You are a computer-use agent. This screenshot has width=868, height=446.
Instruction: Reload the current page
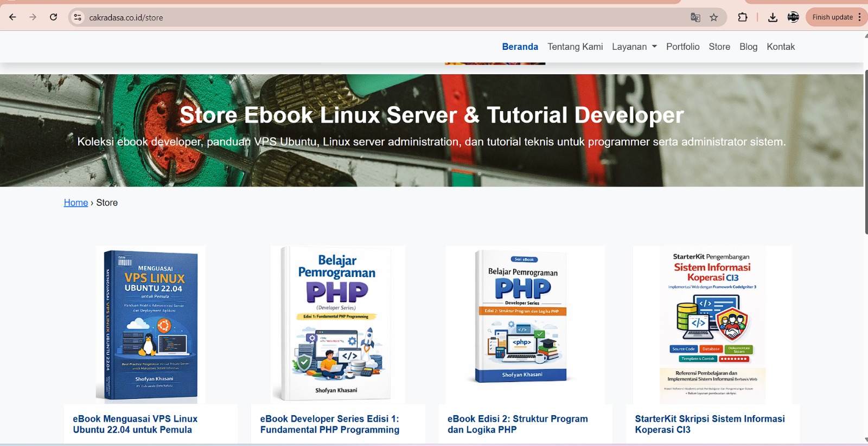pos(53,17)
